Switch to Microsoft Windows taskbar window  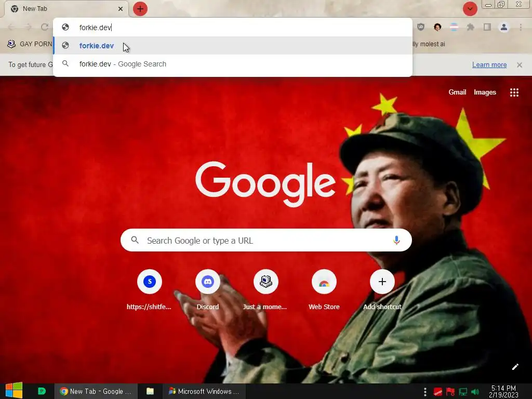click(x=204, y=391)
